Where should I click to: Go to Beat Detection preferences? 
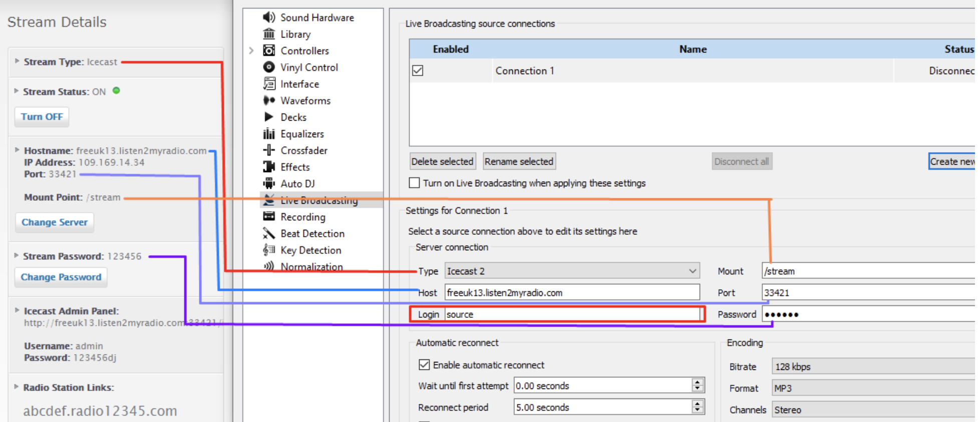coord(312,233)
